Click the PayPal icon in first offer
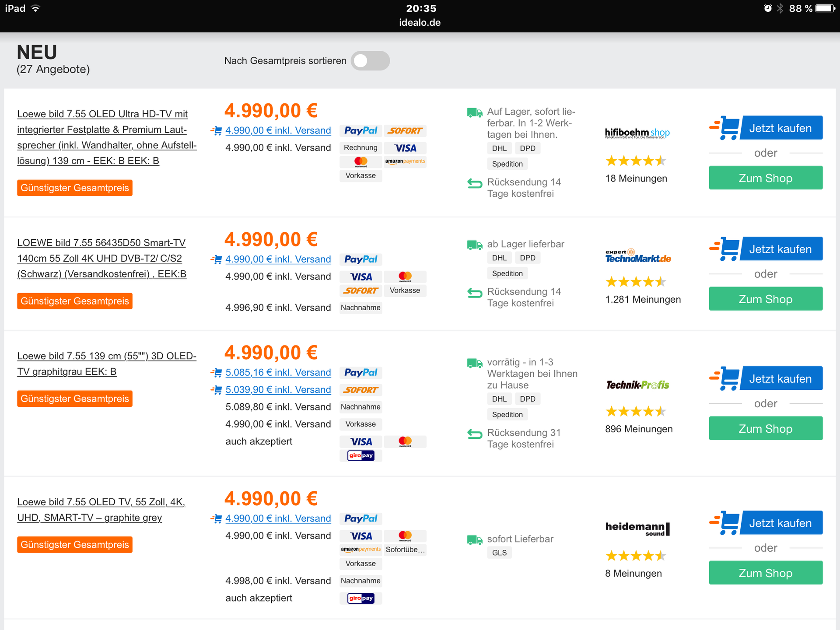 point(360,130)
